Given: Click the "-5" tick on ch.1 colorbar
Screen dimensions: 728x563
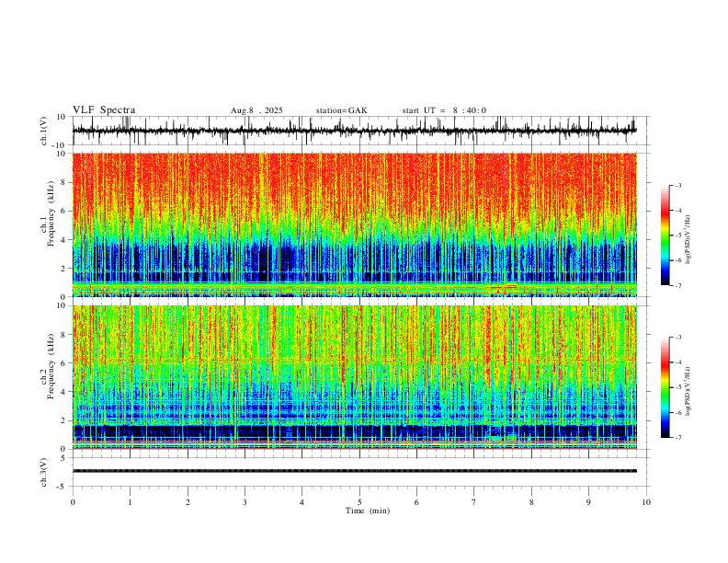Looking at the screenshot, I should [677, 236].
